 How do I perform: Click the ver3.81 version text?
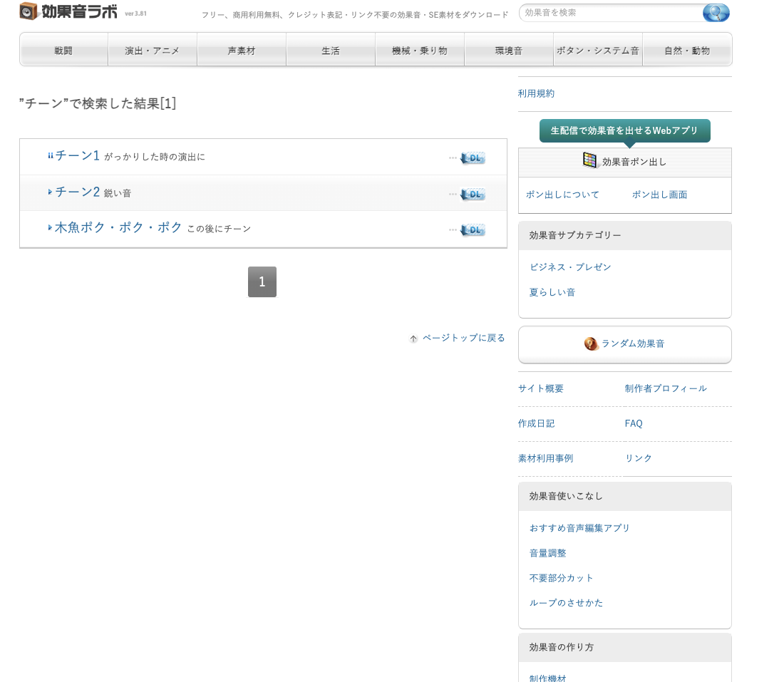[x=135, y=14]
